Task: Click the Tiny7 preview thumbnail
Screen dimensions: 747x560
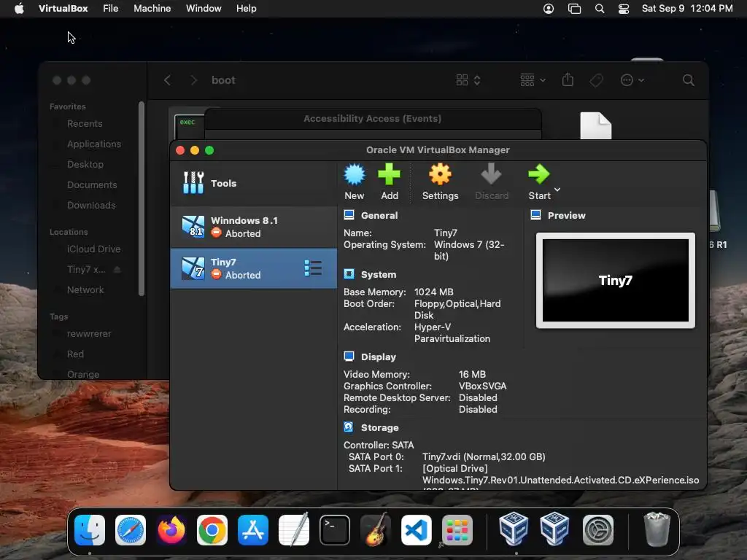Action: pos(616,281)
